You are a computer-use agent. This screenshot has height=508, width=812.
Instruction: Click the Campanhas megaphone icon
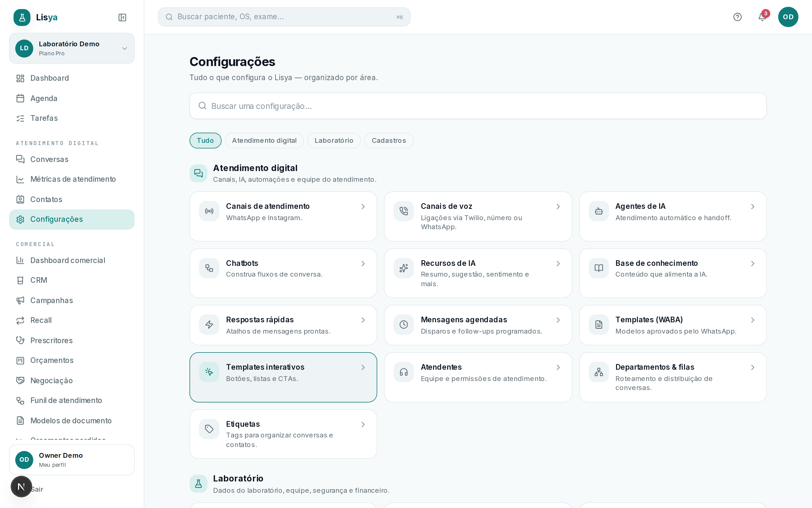[21, 300]
